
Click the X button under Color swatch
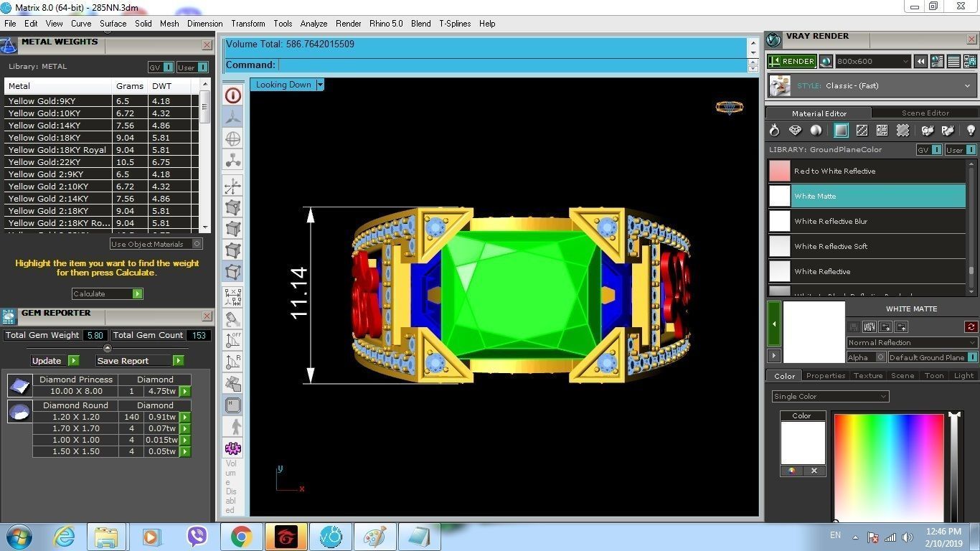pyautogui.click(x=814, y=471)
